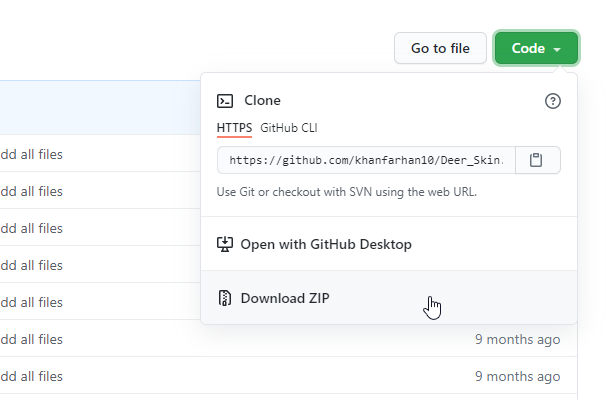Copy the clone URL with clipboard icon
Viewport: 606px width, 400px height.
(x=538, y=160)
